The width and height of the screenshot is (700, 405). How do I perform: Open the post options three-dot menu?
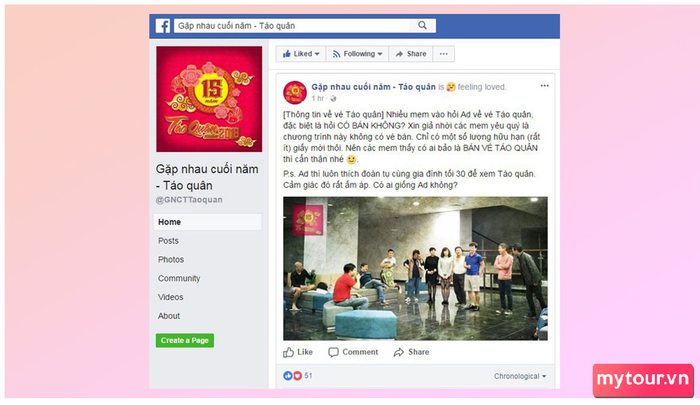coord(544,86)
